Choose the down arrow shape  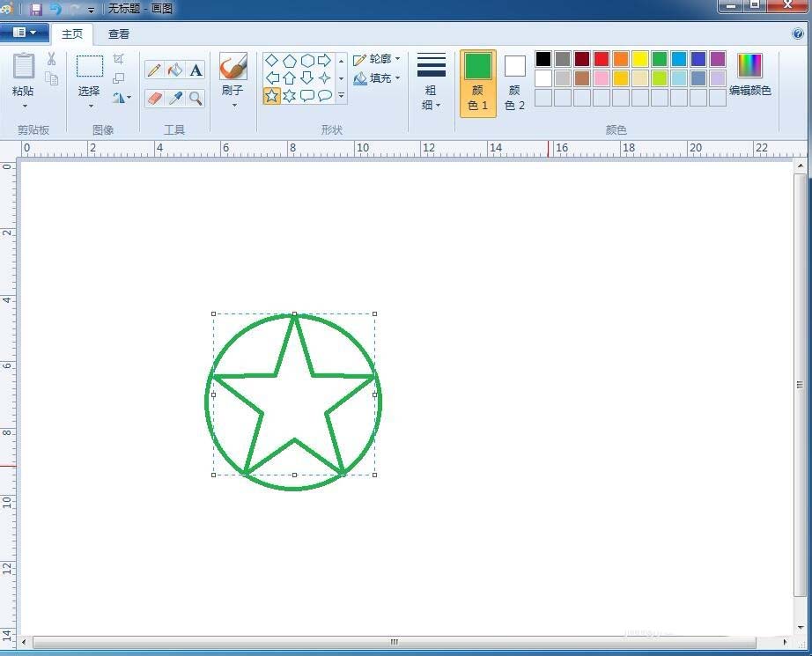(307, 78)
